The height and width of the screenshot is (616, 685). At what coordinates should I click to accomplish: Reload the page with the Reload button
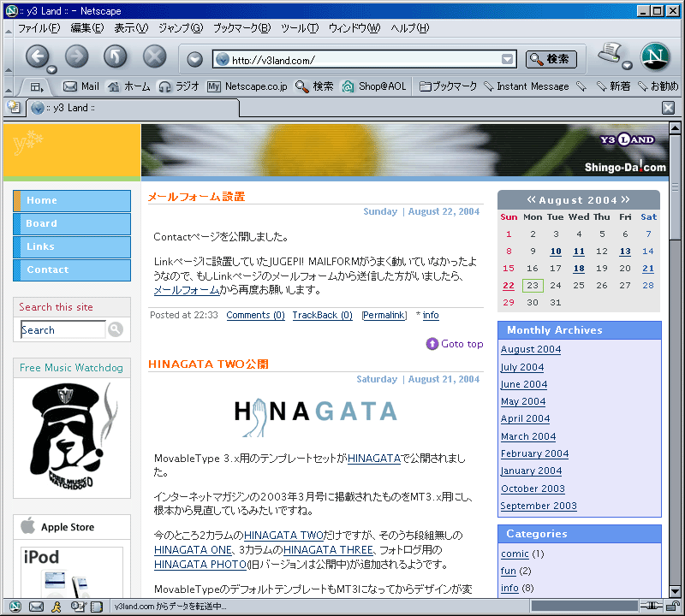pos(116,56)
